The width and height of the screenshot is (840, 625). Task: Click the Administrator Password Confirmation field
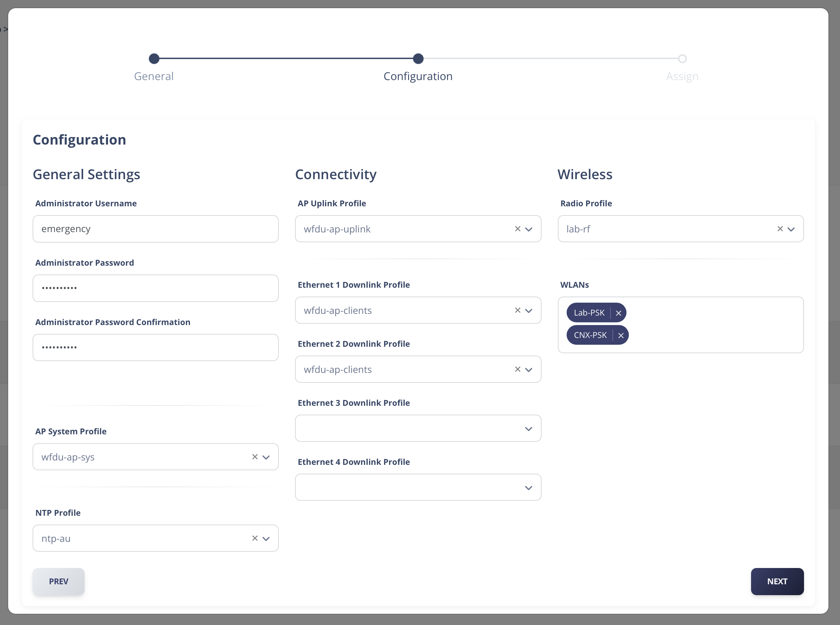coord(156,347)
